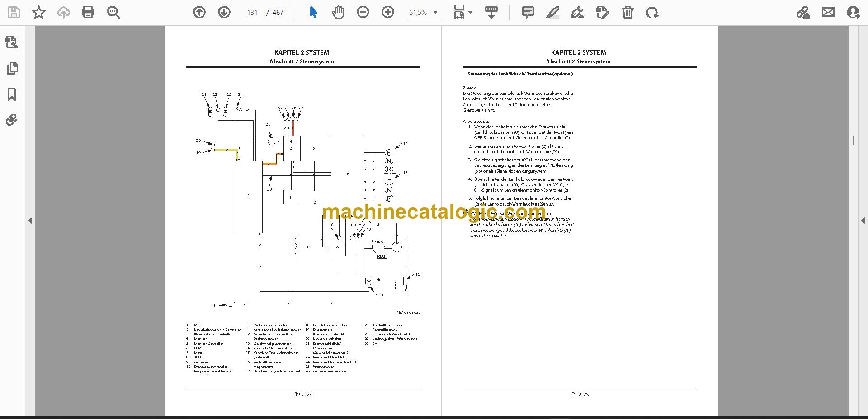The height and width of the screenshot is (419, 868).
Task: Open the Attachments paperclip panel
Action: point(12,120)
